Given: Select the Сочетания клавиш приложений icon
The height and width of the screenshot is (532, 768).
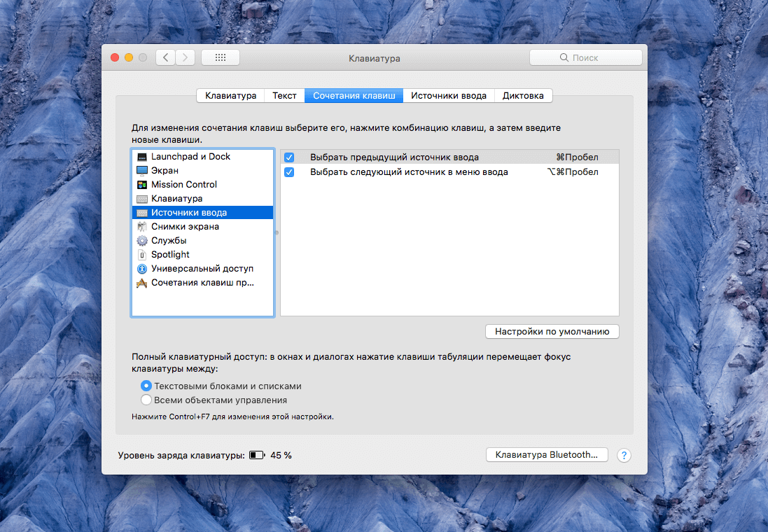Looking at the screenshot, I should point(142,283).
